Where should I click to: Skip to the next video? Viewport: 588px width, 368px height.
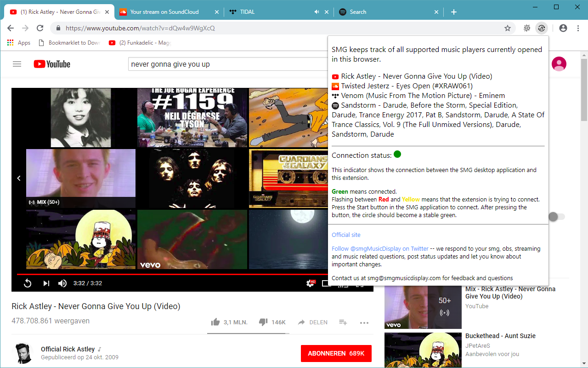(46, 283)
